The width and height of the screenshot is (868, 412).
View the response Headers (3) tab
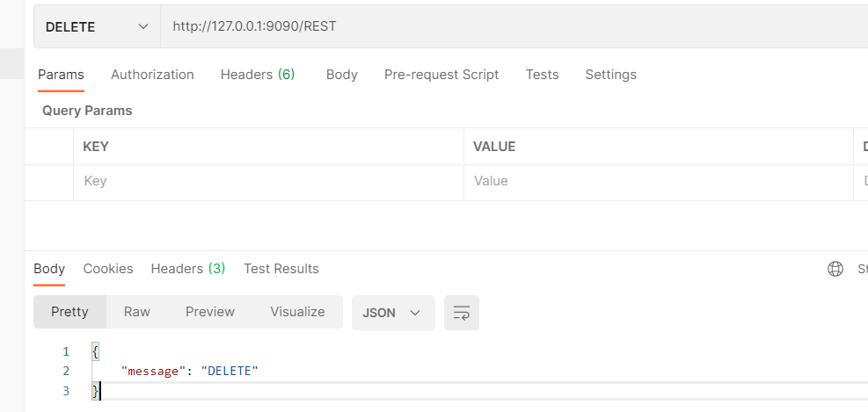[x=188, y=269]
